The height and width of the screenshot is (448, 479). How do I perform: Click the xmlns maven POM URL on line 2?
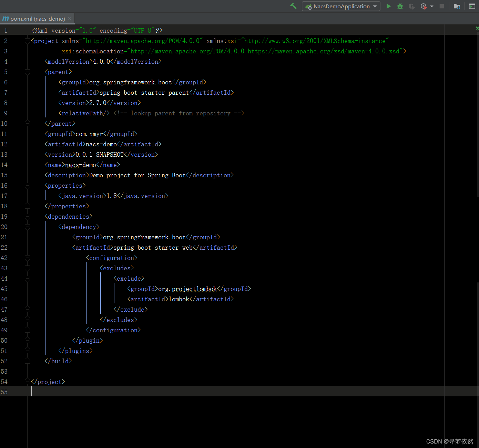(x=143, y=41)
